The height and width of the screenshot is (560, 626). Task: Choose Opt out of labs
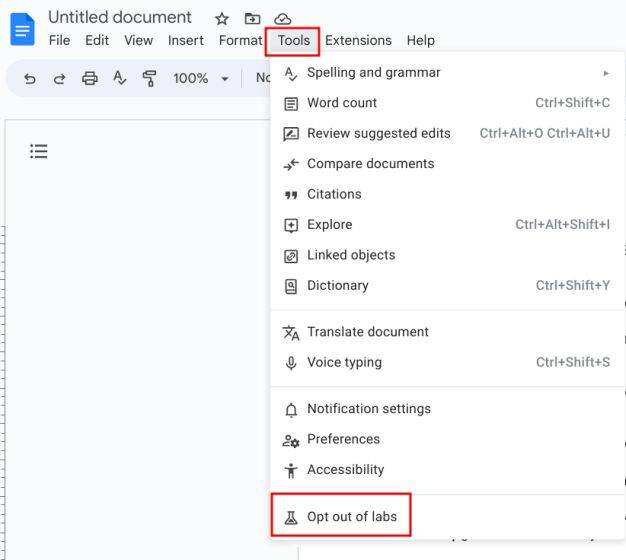click(x=351, y=517)
